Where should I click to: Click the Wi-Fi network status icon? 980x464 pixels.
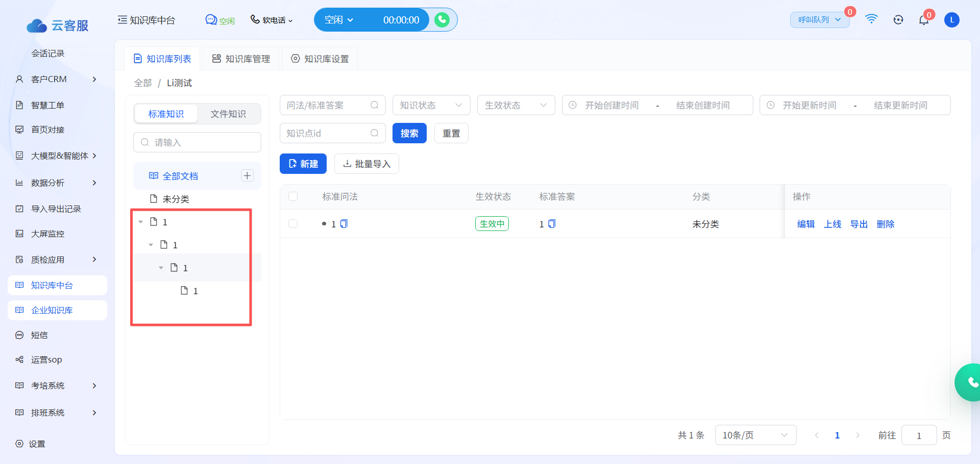(x=871, y=19)
